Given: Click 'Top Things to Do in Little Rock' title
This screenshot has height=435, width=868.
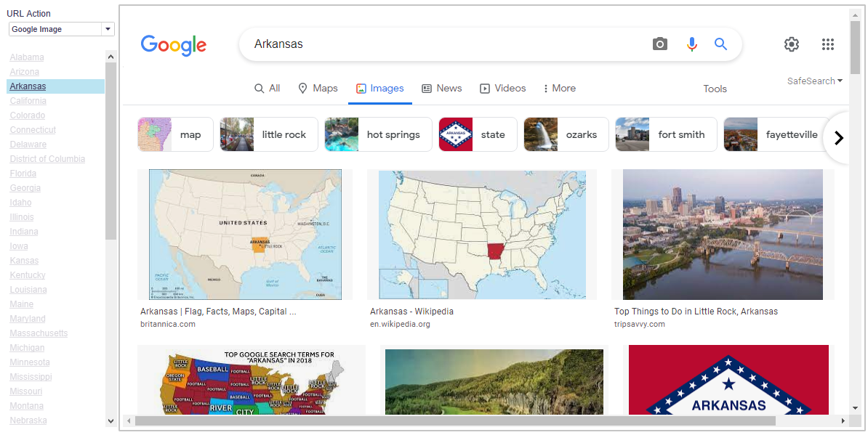Looking at the screenshot, I should pyautogui.click(x=696, y=312).
